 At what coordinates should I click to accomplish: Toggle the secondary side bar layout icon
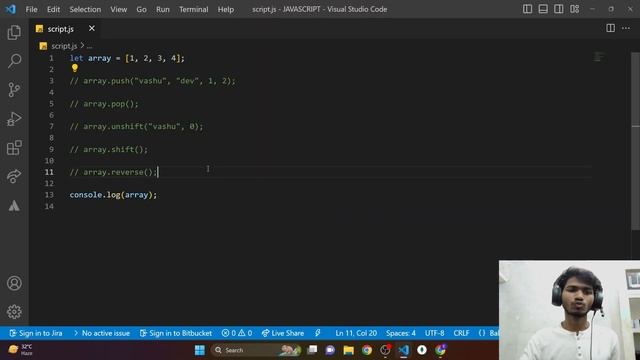point(558,9)
